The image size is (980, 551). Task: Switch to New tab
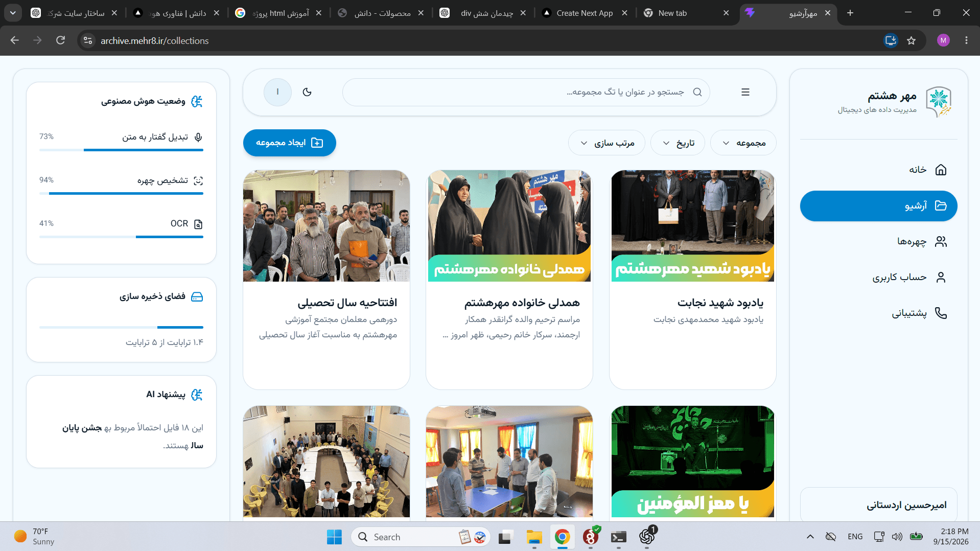[686, 13]
